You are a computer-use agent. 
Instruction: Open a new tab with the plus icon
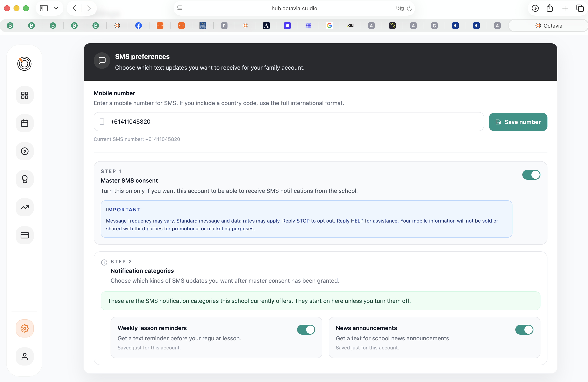(x=565, y=8)
